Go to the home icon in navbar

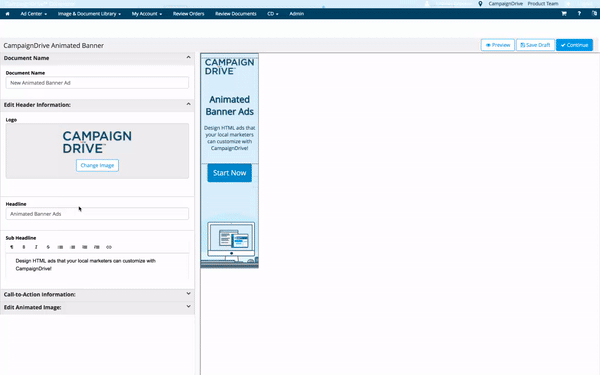tap(7, 14)
